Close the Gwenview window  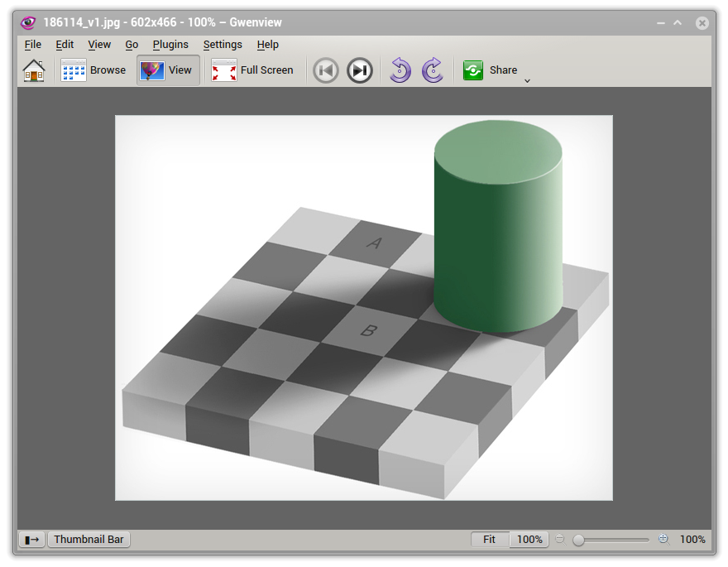coord(702,22)
